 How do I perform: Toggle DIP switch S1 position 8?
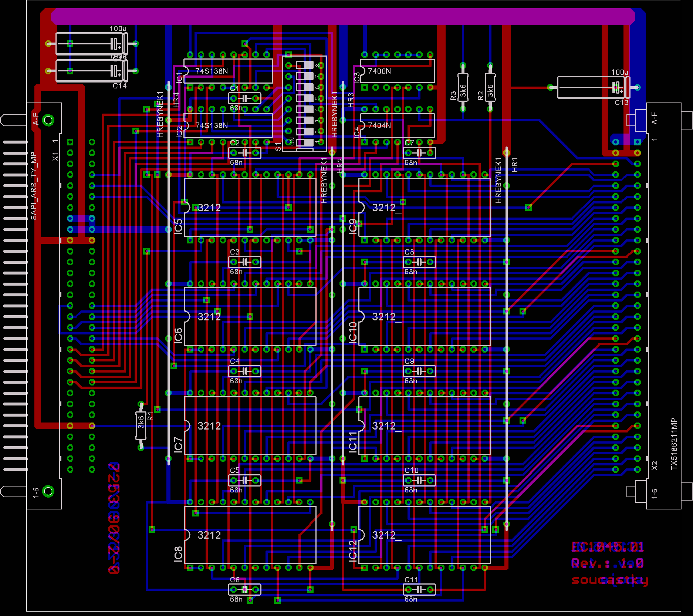pos(305,65)
